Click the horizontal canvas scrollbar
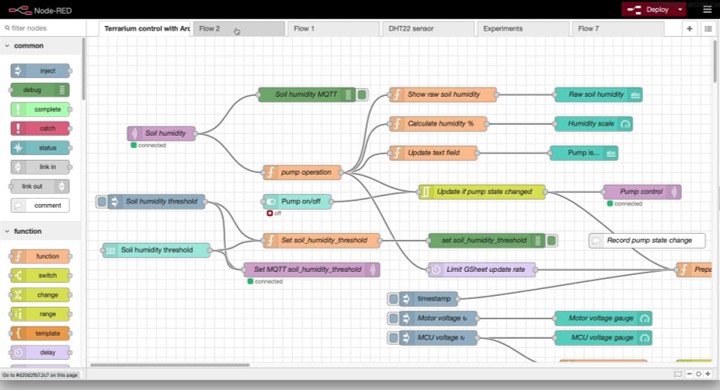This screenshot has width=720, height=390. click(170, 365)
